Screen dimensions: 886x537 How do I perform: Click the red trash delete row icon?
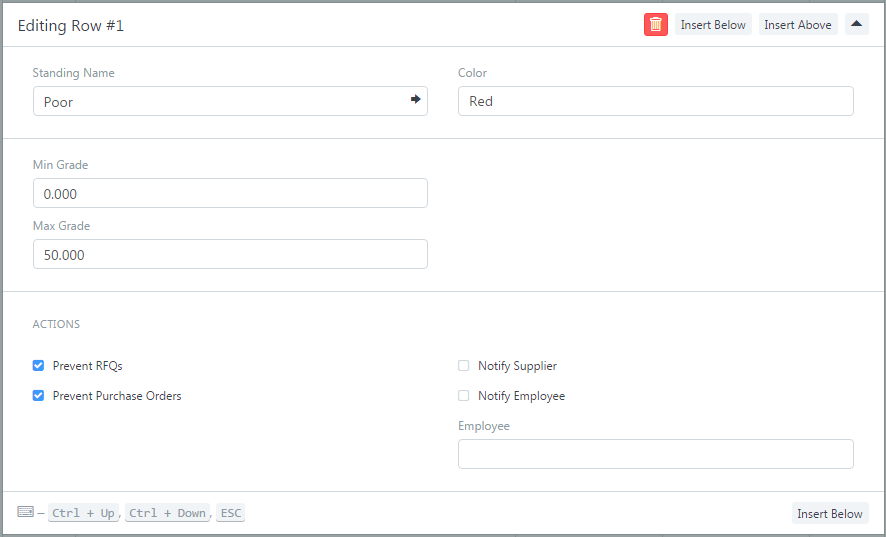coord(655,25)
